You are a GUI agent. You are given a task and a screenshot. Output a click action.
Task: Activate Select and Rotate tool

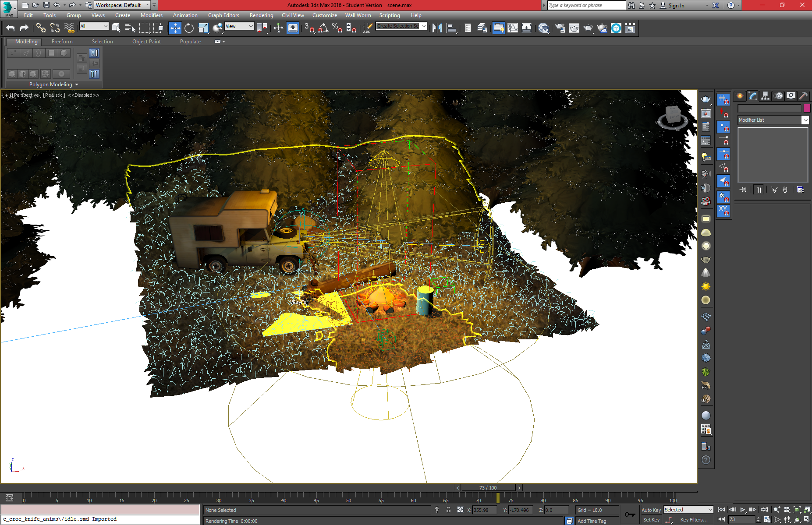(189, 28)
